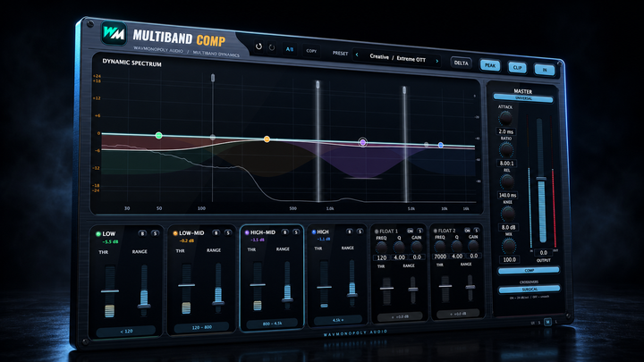Click the '800 – 4.5k' frequency range label
Screen dimensions: 644x362
pyautogui.click(x=272, y=324)
